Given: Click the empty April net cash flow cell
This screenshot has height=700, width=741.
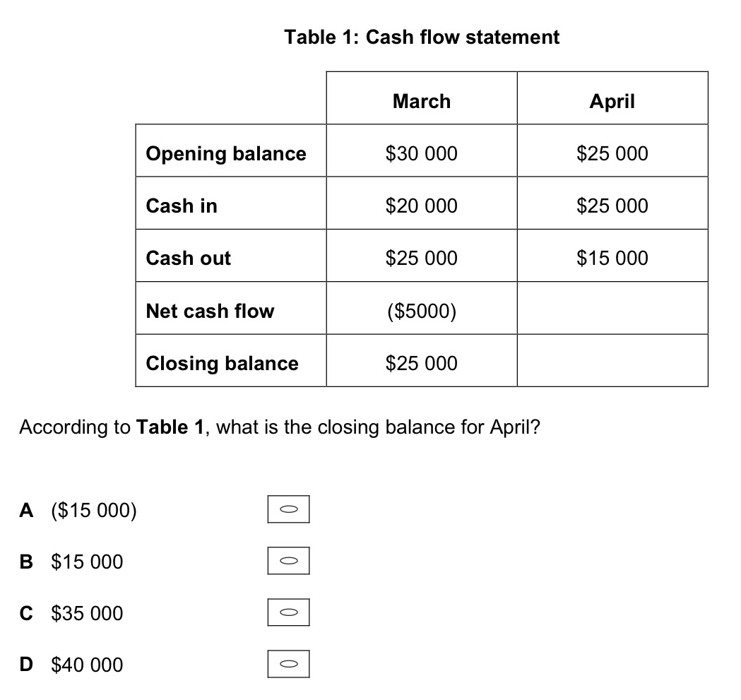Looking at the screenshot, I should click(612, 308).
